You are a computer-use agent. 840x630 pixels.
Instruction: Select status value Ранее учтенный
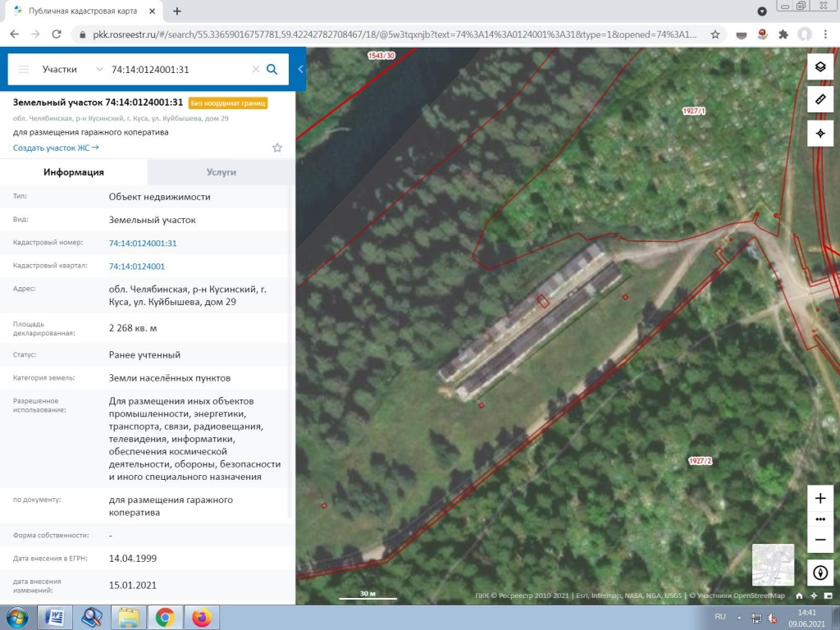pos(144,354)
